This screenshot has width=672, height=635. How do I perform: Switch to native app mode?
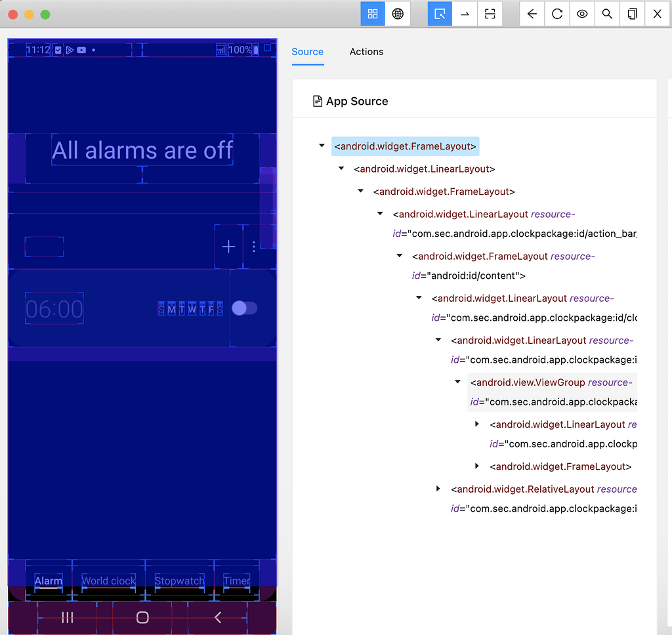(373, 13)
